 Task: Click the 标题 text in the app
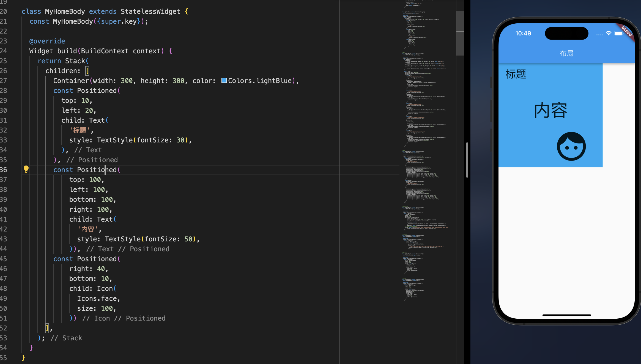(x=516, y=74)
